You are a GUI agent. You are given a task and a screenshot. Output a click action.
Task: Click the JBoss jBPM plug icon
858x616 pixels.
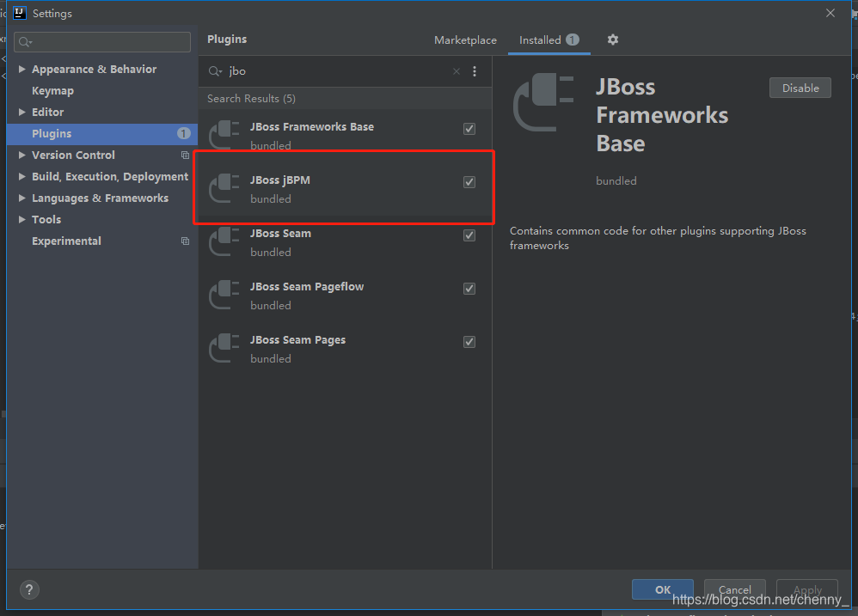(224, 188)
